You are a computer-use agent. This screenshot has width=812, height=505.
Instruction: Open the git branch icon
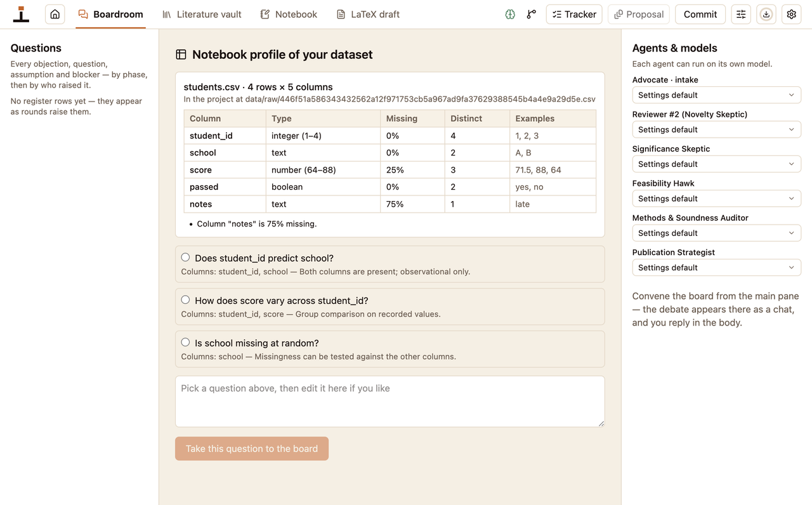coord(532,14)
